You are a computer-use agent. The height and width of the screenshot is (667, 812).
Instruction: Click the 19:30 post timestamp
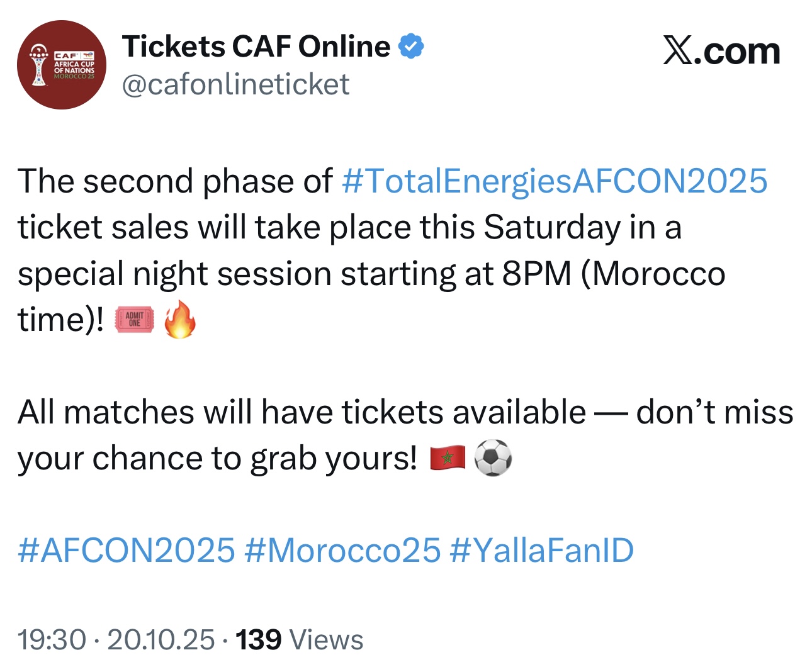click(52, 640)
